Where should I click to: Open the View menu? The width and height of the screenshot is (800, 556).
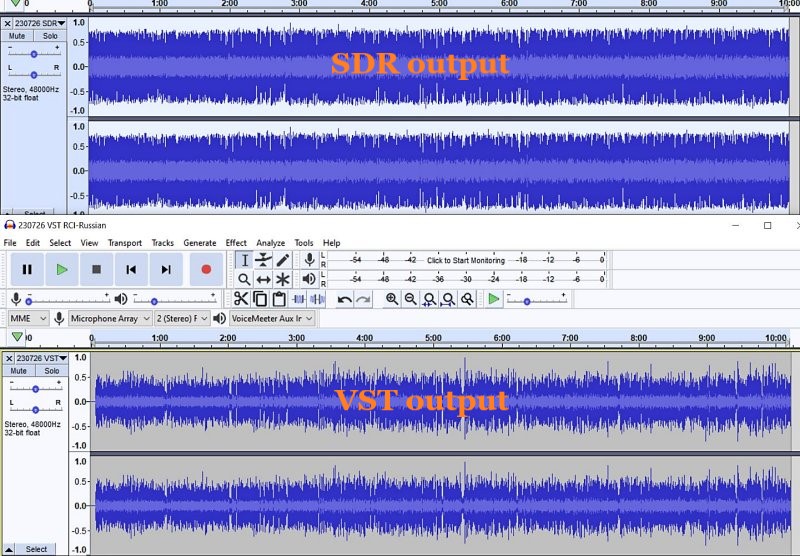pyautogui.click(x=89, y=243)
